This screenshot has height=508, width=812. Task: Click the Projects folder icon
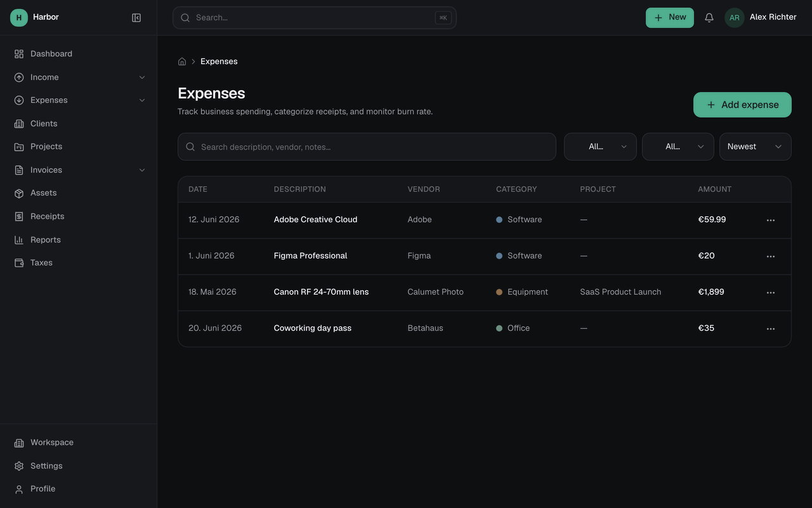coord(19,147)
